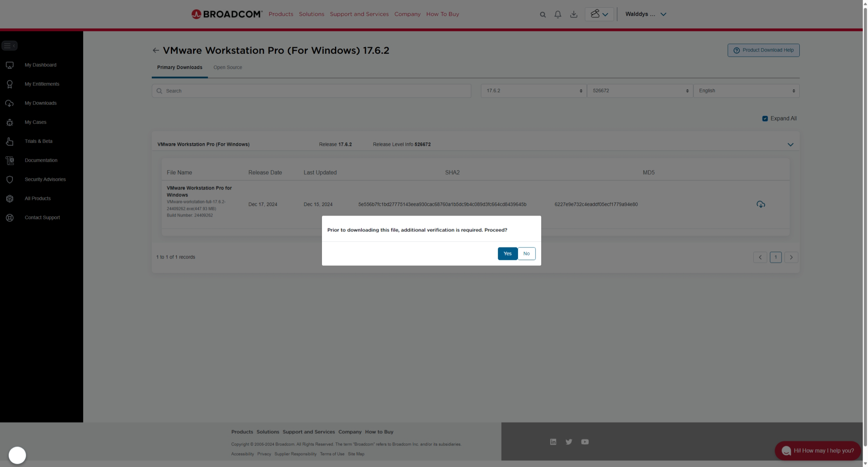
Task: Open My Downloads label in sidebar
Action: (x=41, y=103)
